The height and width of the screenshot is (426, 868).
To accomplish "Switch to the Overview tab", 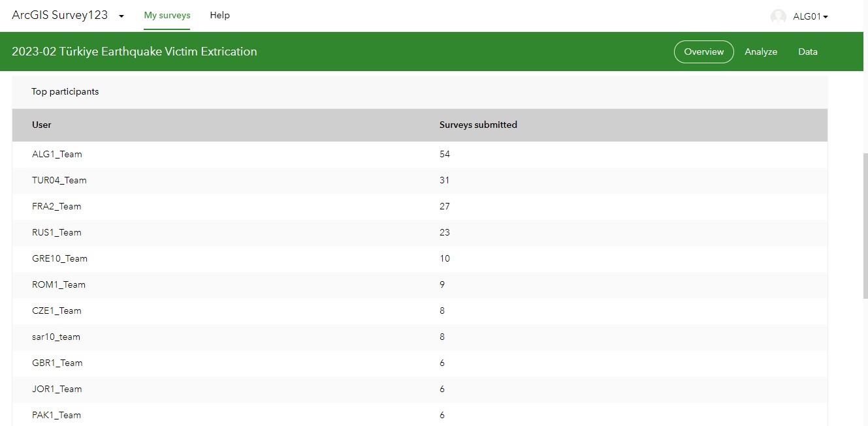I will point(703,52).
